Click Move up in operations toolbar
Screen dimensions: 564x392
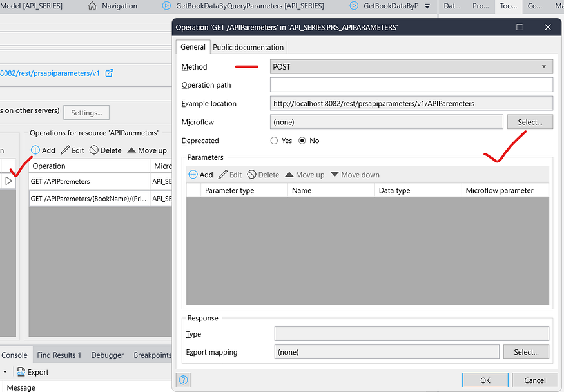147,150
